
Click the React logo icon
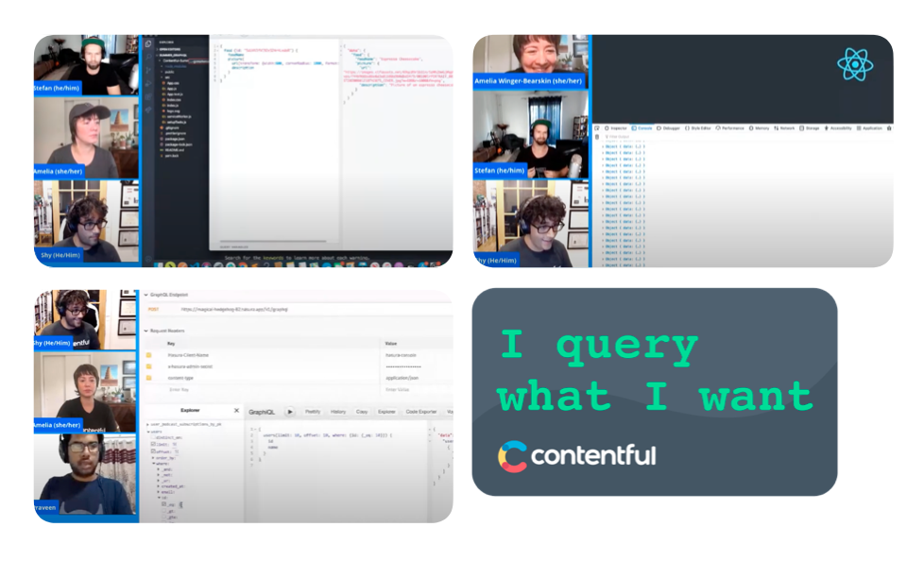(x=855, y=64)
